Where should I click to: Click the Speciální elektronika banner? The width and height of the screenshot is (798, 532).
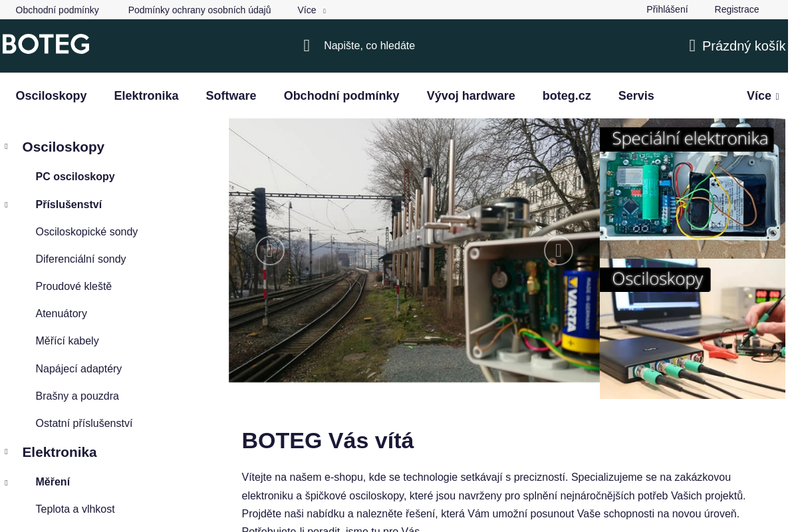tap(692, 189)
